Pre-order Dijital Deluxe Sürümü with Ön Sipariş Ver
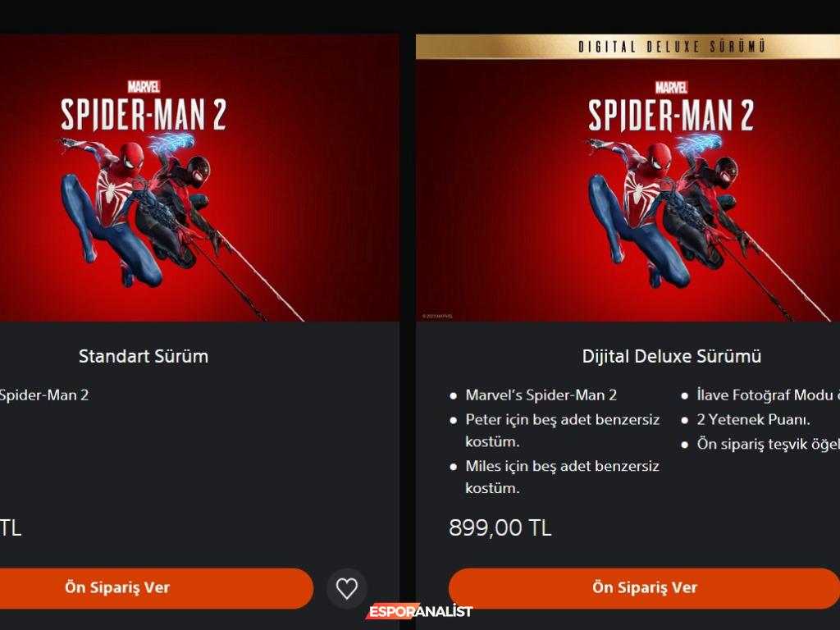The width and height of the screenshot is (840, 630). [645, 587]
